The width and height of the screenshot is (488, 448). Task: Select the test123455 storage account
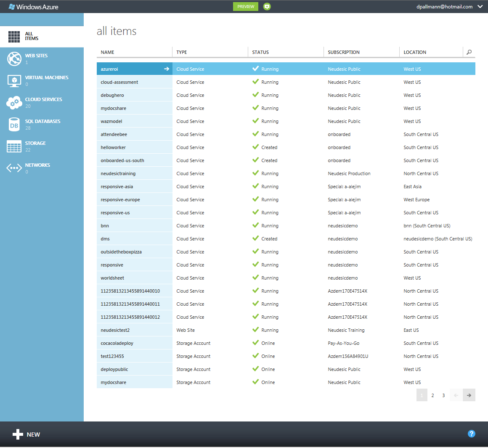pos(112,356)
